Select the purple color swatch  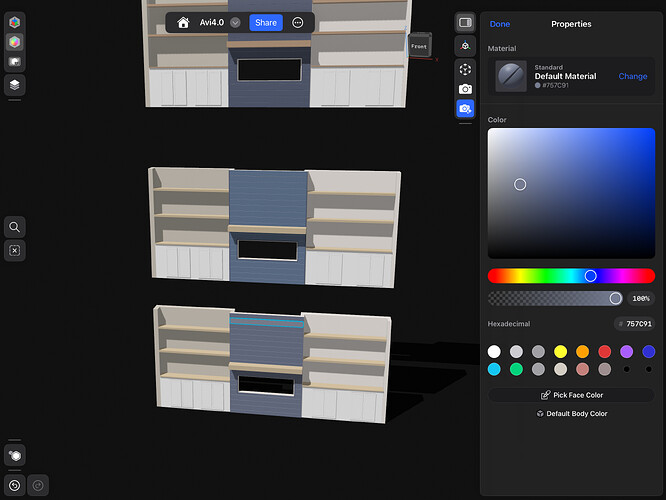[x=626, y=351]
